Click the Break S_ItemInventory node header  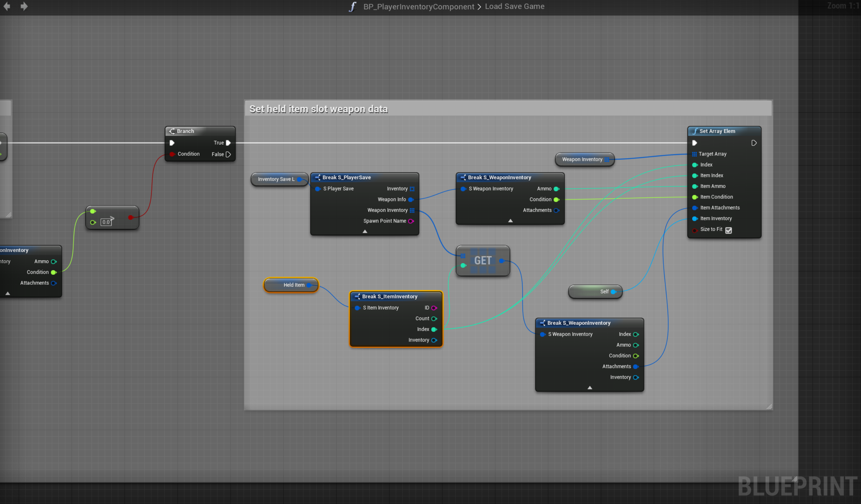[390, 297]
